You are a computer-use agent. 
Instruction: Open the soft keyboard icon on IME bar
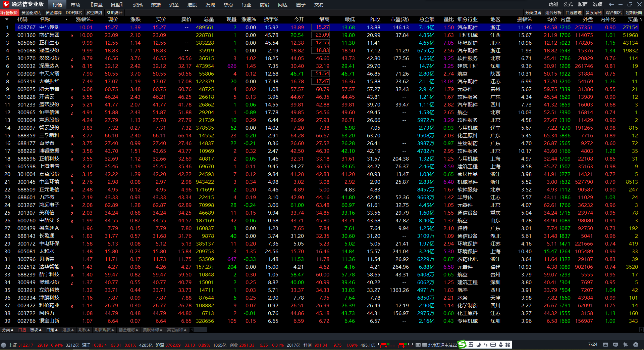tap(493, 345)
